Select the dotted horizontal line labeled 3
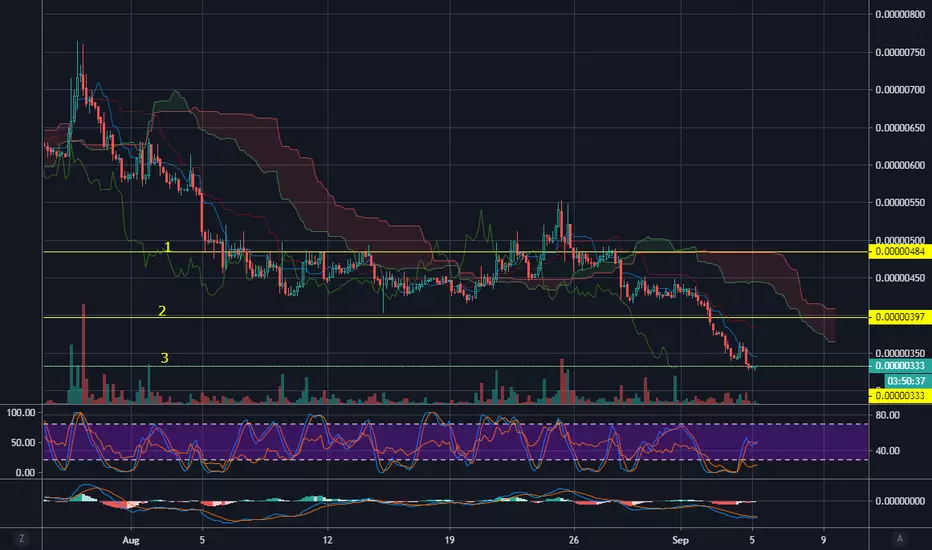The height and width of the screenshot is (550, 932). pyautogui.click(x=455, y=366)
